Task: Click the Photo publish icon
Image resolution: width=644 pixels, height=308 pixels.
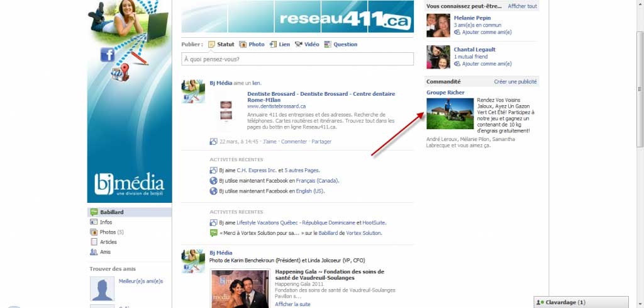Action: (x=243, y=45)
